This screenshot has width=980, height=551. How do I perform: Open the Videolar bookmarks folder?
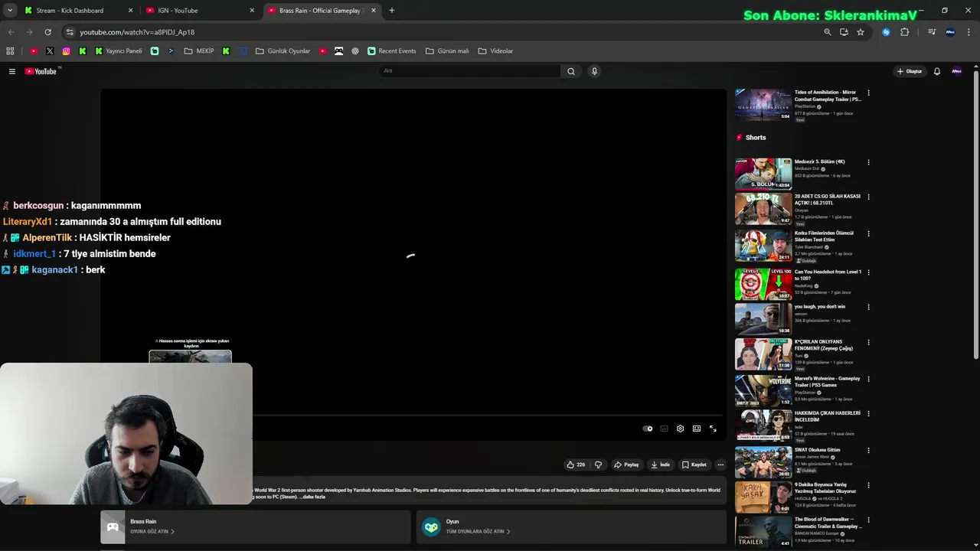tap(495, 51)
